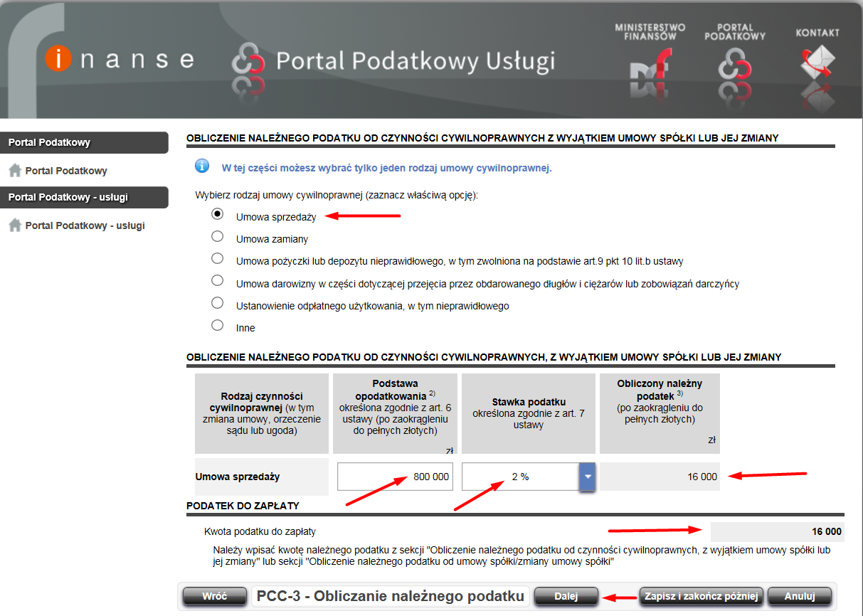Click the Kwota podatku do zapłaty label
Viewport: 863px width, 616px height.
[260, 531]
